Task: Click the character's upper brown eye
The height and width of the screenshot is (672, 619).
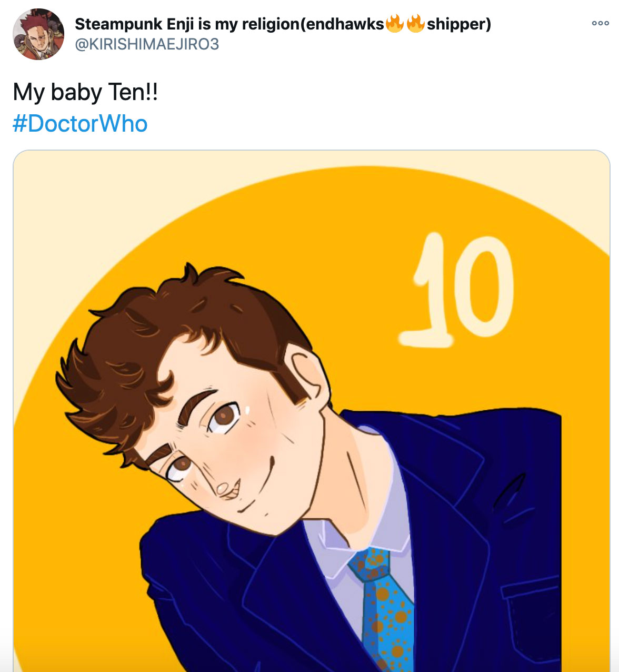Action: (x=224, y=417)
